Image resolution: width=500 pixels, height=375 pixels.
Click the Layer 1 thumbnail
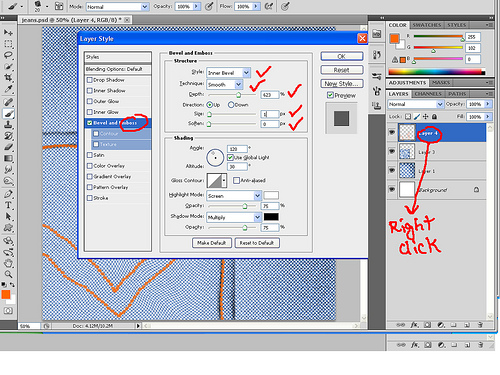tap(407, 170)
